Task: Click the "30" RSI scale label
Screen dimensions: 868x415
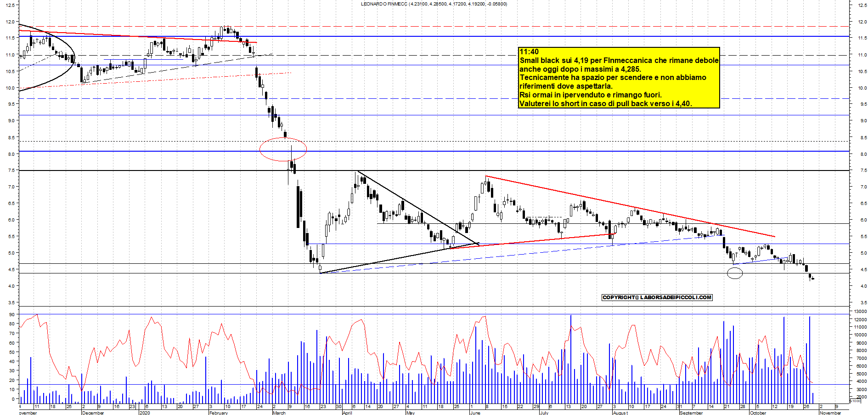Action: 11,371
